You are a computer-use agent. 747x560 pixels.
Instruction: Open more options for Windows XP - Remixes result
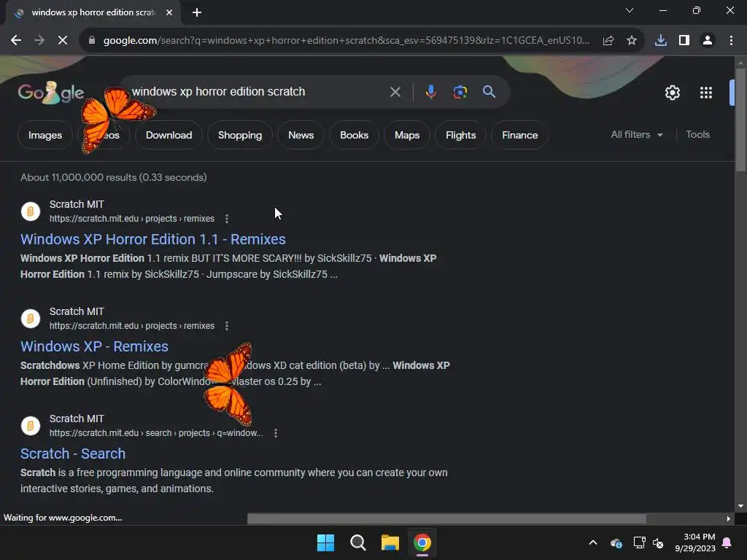pyautogui.click(x=227, y=326)
